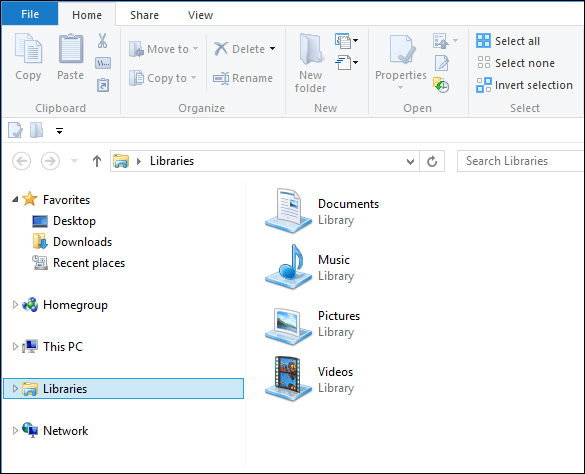Click the Cut scissors icon
The image size is (585, 474).
[x=102, y=41]
